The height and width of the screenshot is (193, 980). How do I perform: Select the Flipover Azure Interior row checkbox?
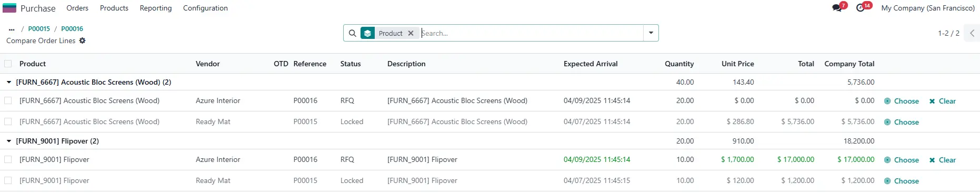click(x=8, y=159)
